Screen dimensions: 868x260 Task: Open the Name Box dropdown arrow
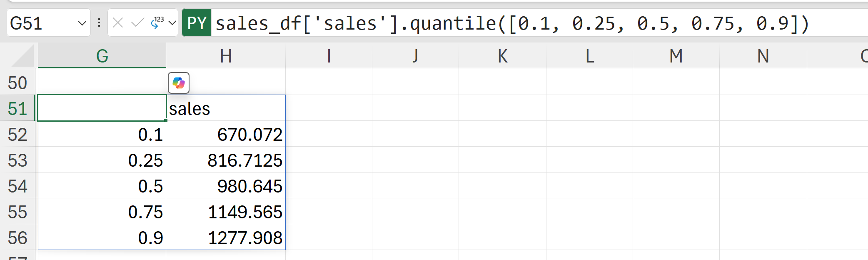pyautogui.click(x=82, y=23)
